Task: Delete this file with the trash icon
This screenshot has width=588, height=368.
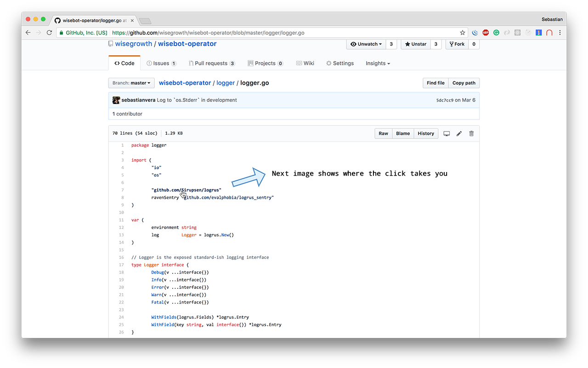Action: click(471, 133)
